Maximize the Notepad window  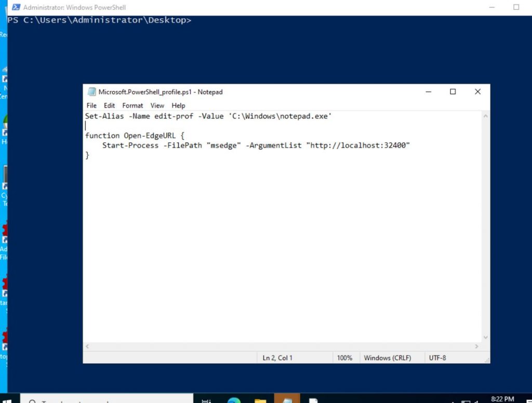pyautogui.click(x=453, y=92)
